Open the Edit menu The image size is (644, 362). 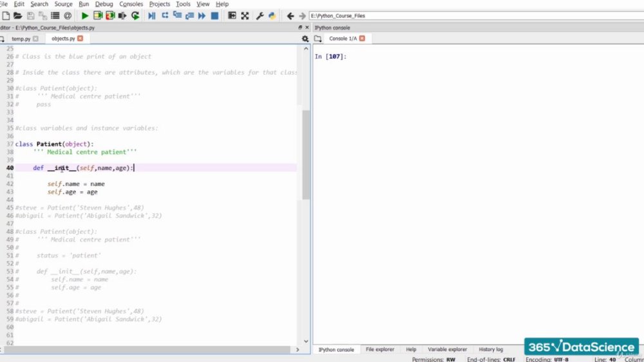(19, 4)
